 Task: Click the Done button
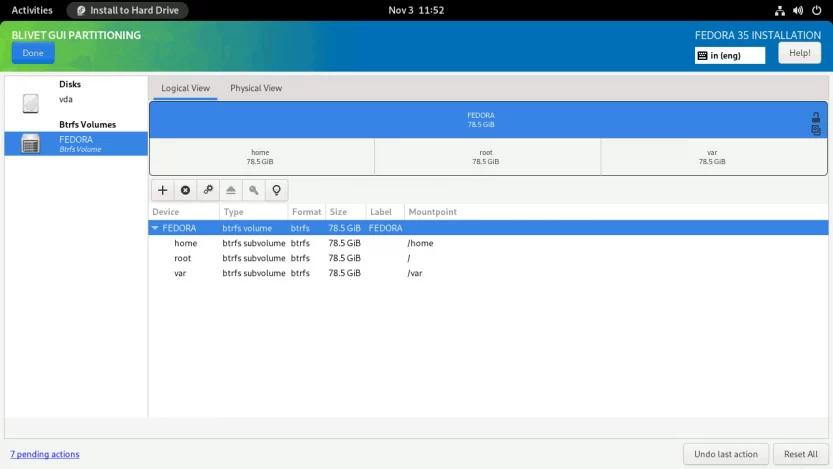click(33, 53)
